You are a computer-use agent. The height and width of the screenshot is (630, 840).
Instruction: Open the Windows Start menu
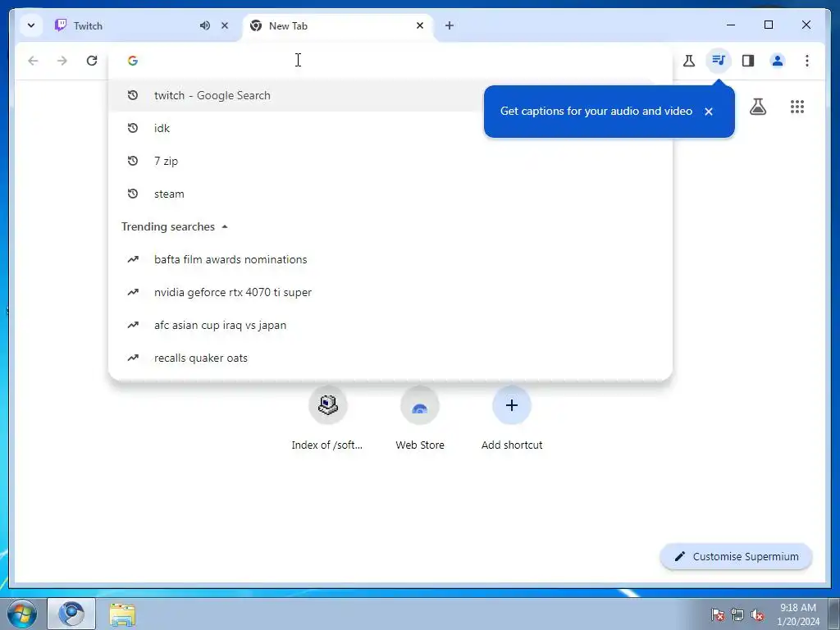point(21,614)
